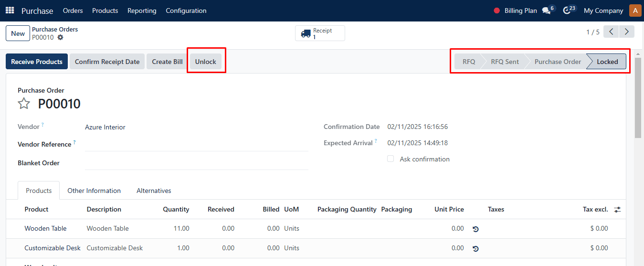Open the apps grid menu icon
This screenshot has height=266, width=644.
click(10, 11)
